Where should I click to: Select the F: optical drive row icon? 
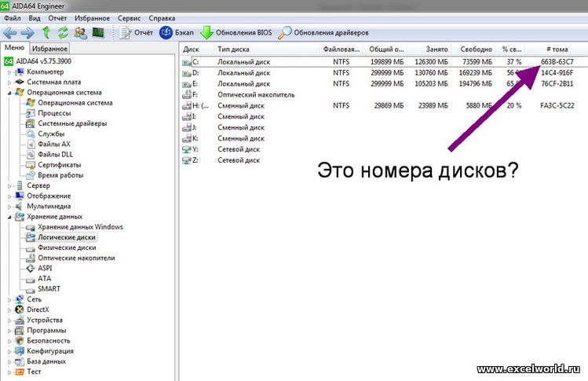186,94
